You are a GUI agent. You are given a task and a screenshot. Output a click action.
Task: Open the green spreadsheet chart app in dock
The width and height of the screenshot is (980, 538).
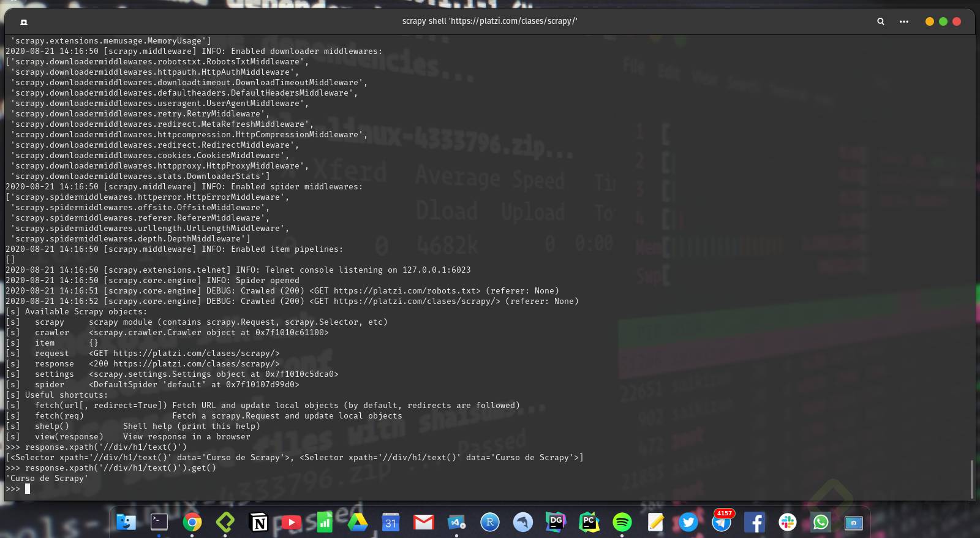(x=325, y=522)
